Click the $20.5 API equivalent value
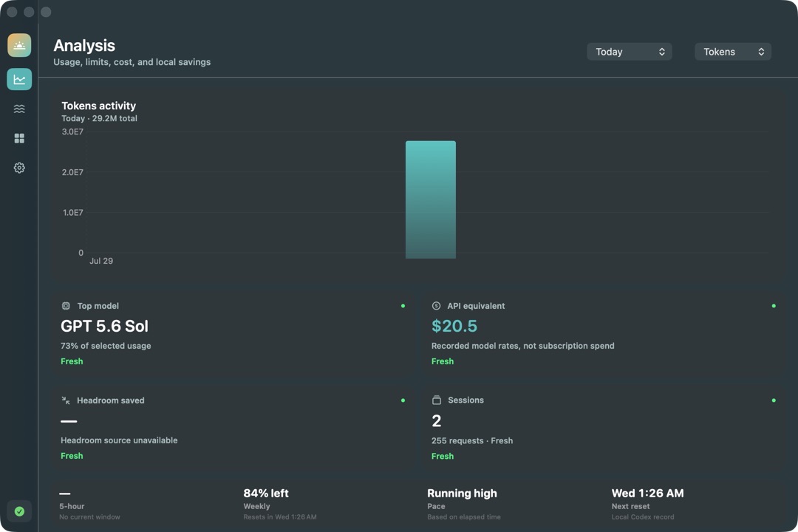 pos(454,327)
